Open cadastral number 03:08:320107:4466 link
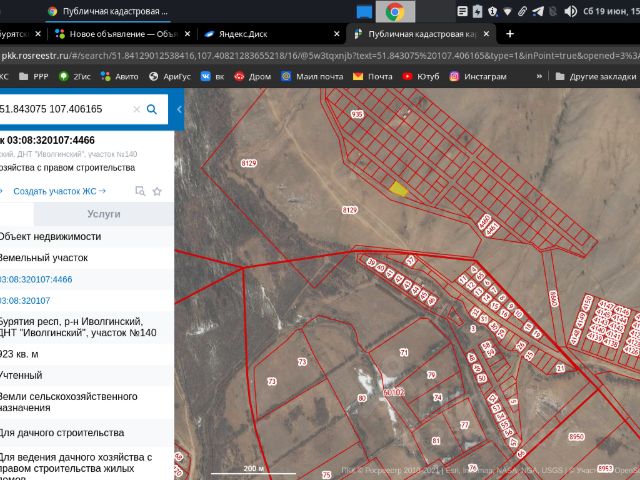This screenshot has height=480, width=640. [36, 279]
